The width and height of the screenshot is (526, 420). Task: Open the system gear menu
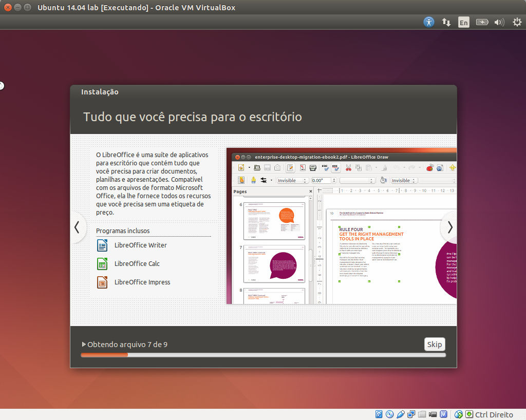click(517, 22)
